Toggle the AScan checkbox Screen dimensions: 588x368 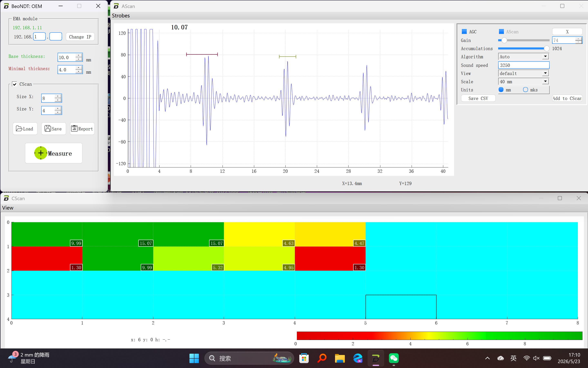coord(501,31)
